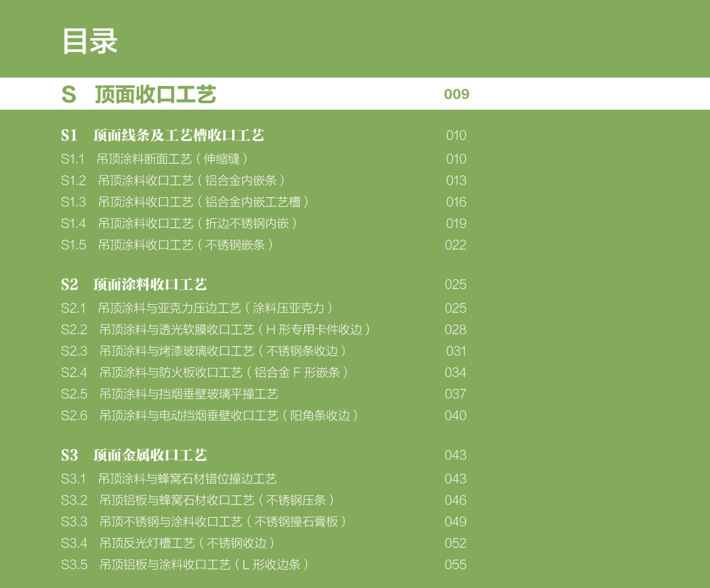Click page number 028
Viewport: 710px width, 588px height.
pyautogui.click(x=456, y=330)
